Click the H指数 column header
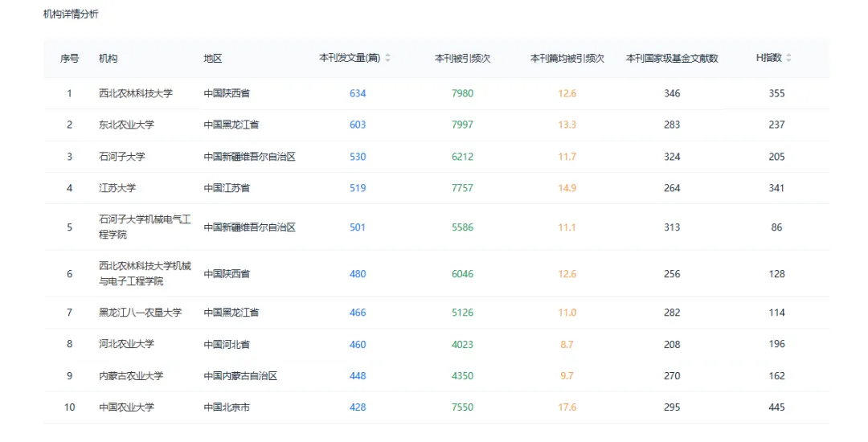This screenshot has height=442, width=868. tap(769, 58)
